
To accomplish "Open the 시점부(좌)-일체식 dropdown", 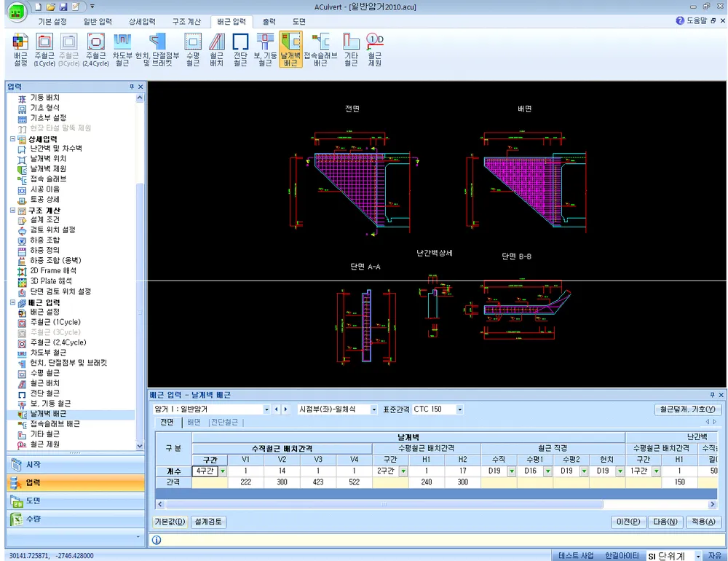I will pyautogui.click(x=373, y=409).
